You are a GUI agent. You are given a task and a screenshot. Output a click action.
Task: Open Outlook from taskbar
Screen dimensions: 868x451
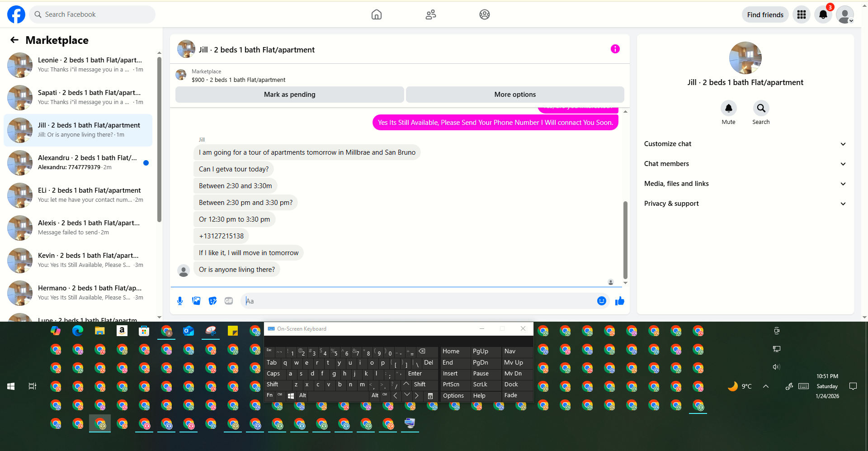pos(189,331)
